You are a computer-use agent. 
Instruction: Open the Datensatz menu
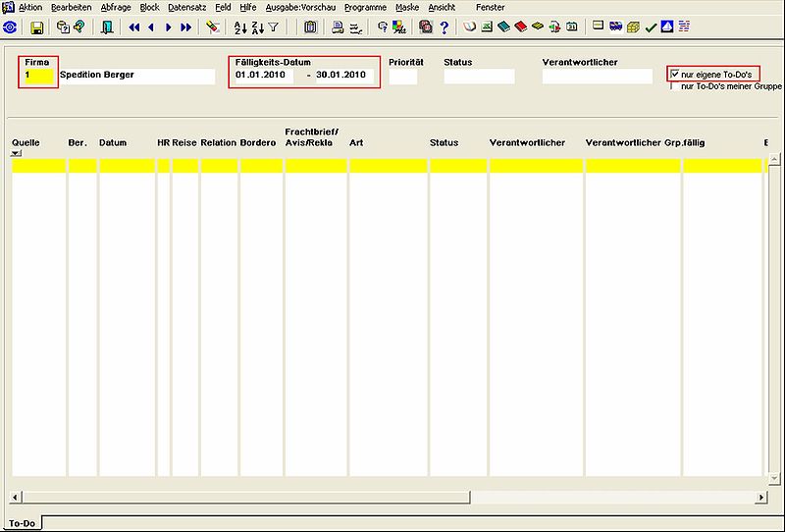pyautogui.click(x=186, y=8)
